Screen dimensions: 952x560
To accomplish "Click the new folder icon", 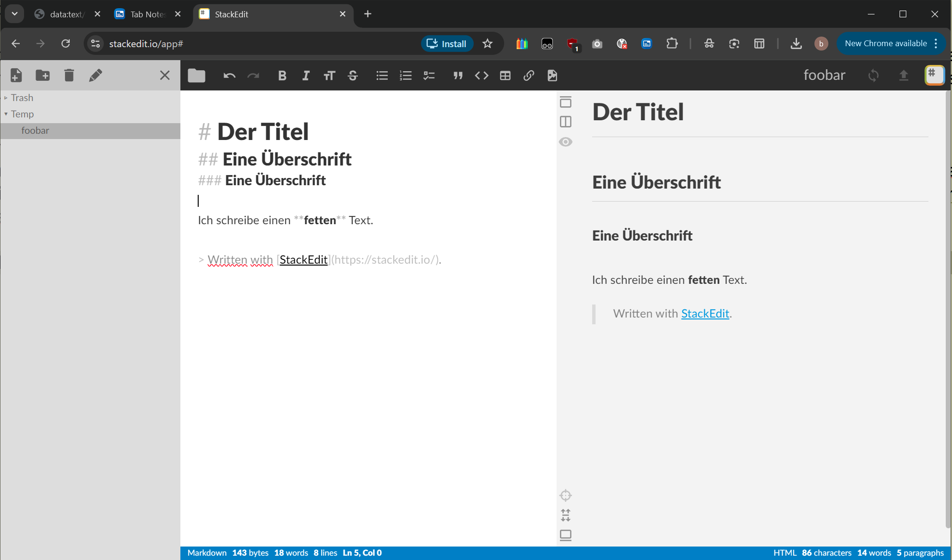I will tap(42, 75).
